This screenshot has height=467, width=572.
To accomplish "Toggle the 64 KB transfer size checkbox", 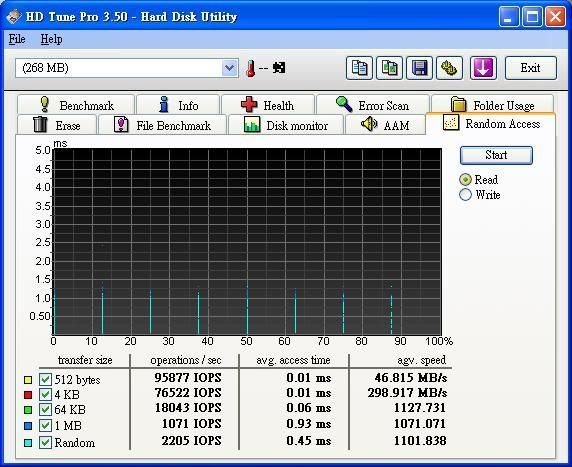I will [x=45, y=409].
